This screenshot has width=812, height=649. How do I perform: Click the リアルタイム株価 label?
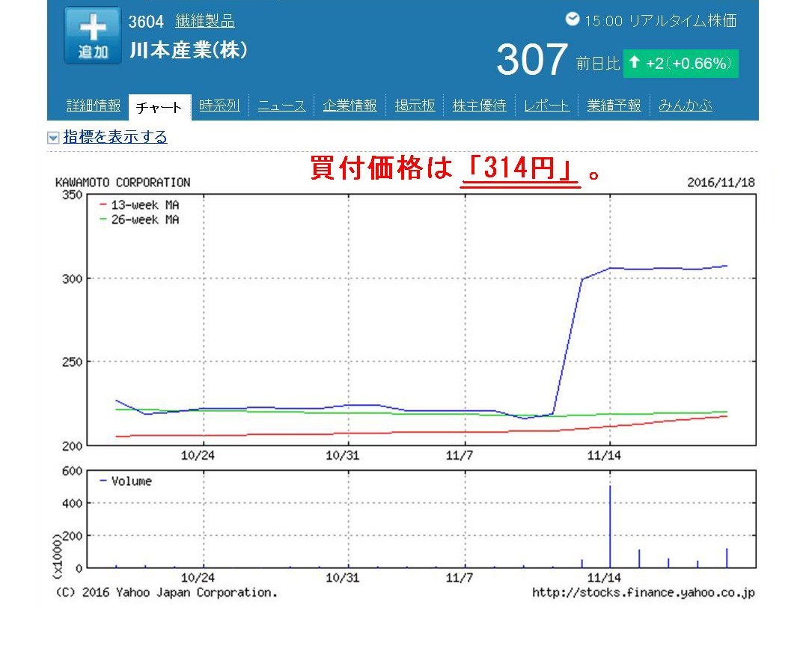pyautogui.click(x=683, y=21)
